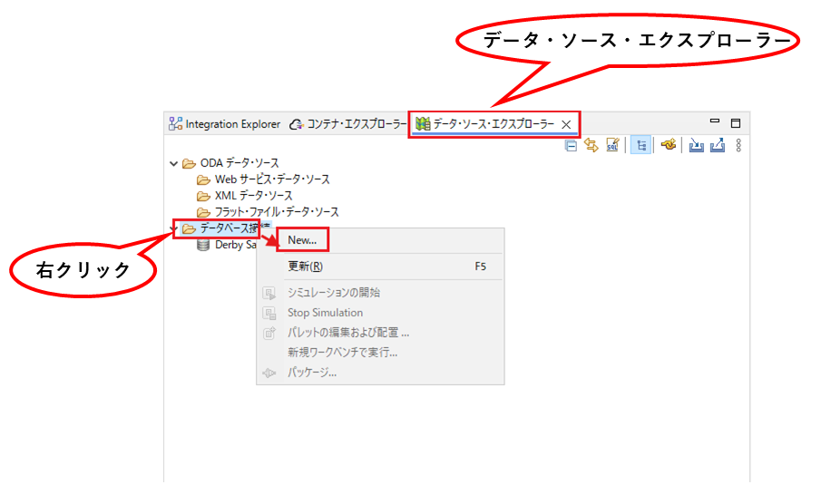
Task: Select Web サービス・データ・ソース folder
Action: point(272,179)
